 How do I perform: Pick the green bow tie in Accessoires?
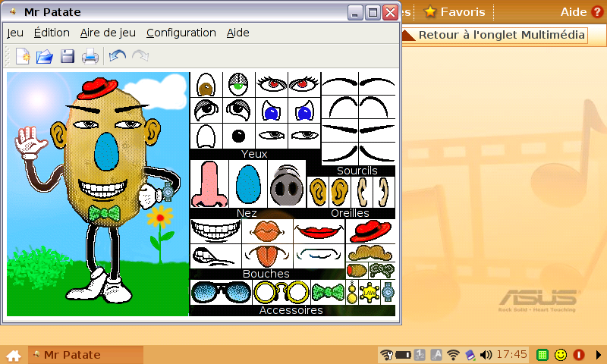(328, 292)
